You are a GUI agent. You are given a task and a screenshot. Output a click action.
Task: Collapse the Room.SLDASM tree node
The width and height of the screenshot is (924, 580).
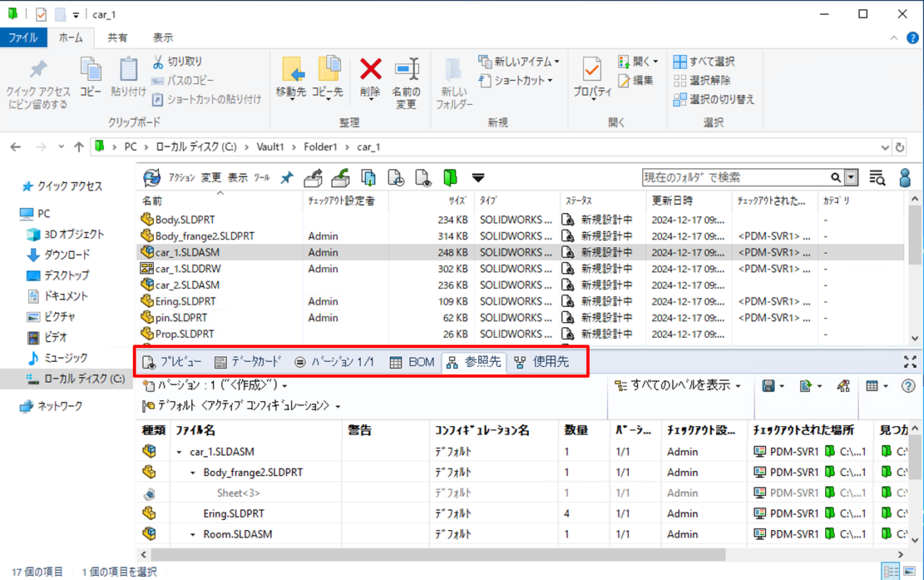[x=192, y=534]
